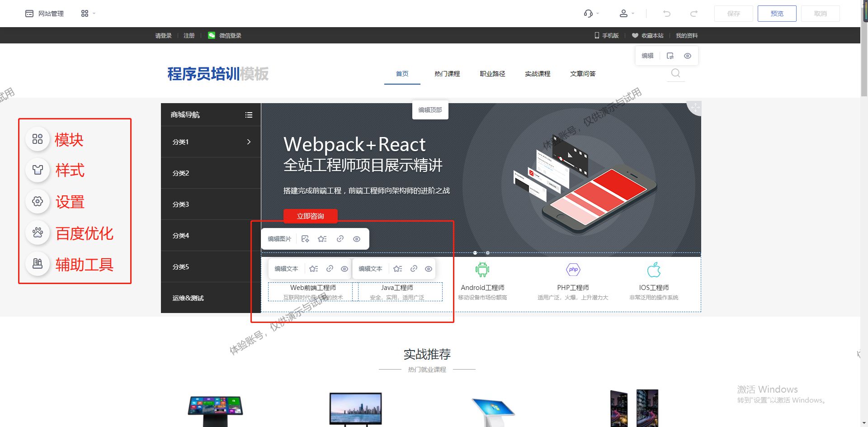This screenshot has width=868, height=427.
Task: Click the 预览 preview button
Action: (x=777, y=14)
